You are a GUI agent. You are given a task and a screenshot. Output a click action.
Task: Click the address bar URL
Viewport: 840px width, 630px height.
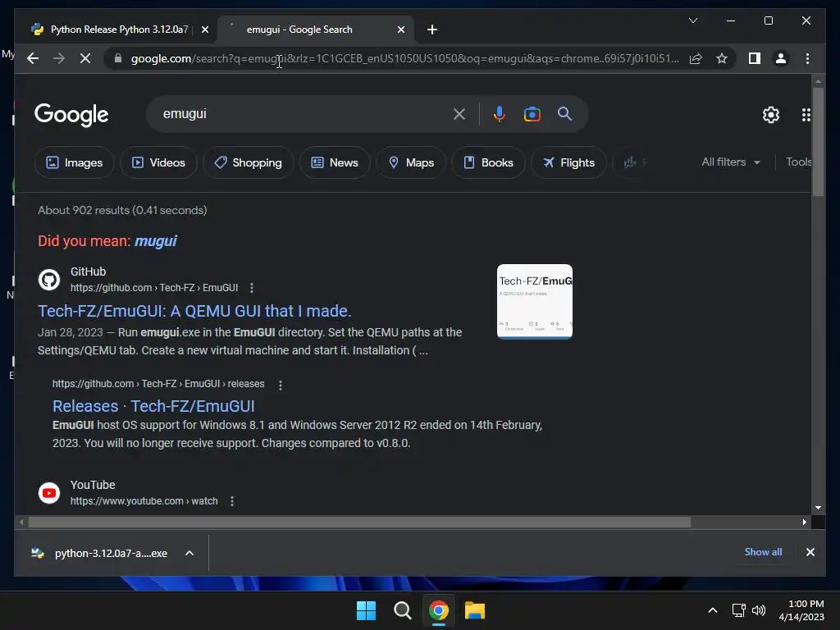(405, 58)
